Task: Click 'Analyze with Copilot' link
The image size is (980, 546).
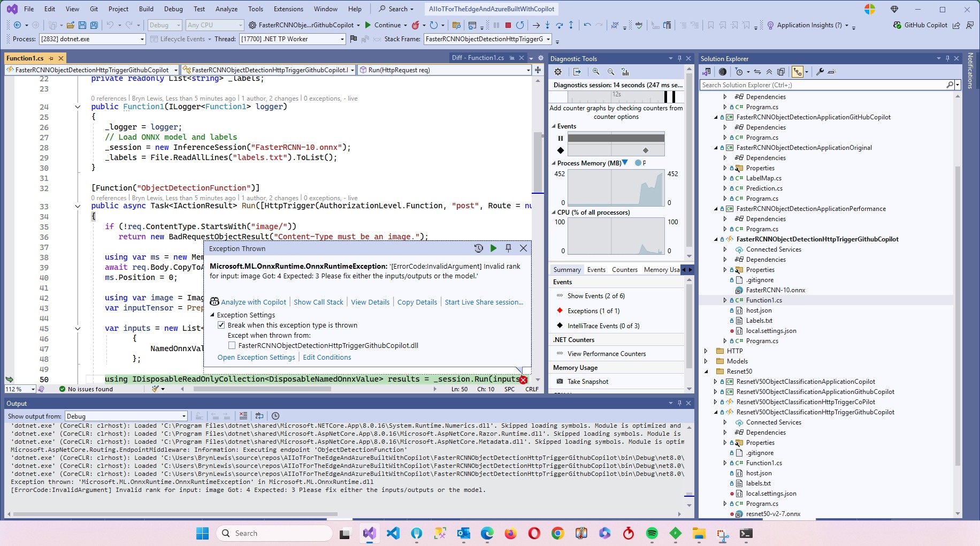Action: coord(253,302)
